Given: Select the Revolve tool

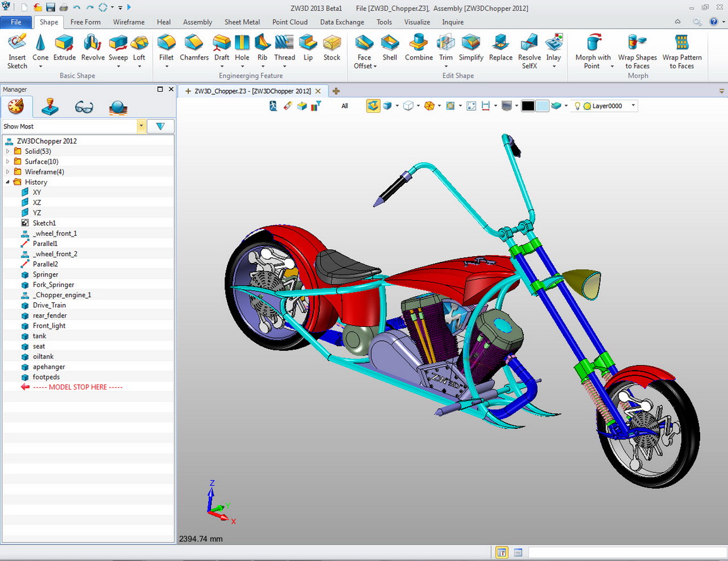Looking at the screenshot, I should [x=93, y=47].
